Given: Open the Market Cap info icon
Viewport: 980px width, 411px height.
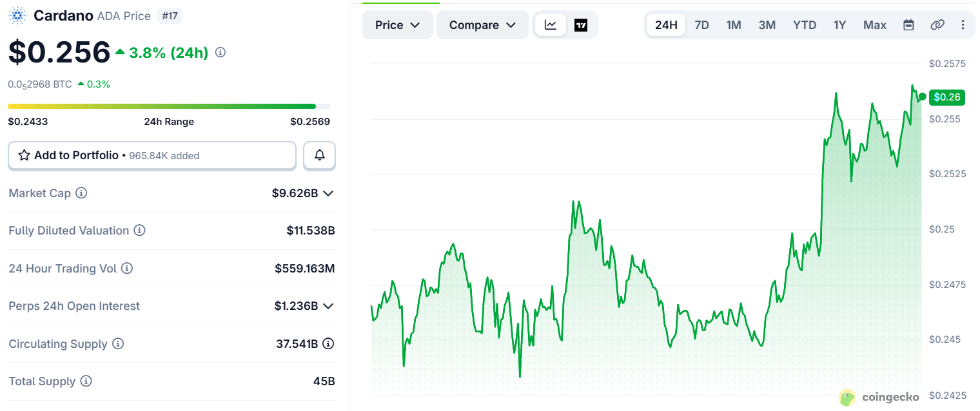Looking at the screenshot, I should coord(81,193).
